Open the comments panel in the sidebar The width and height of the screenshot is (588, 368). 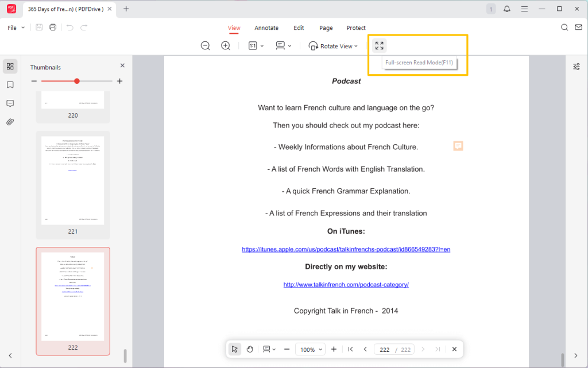[x=10, y=103]
